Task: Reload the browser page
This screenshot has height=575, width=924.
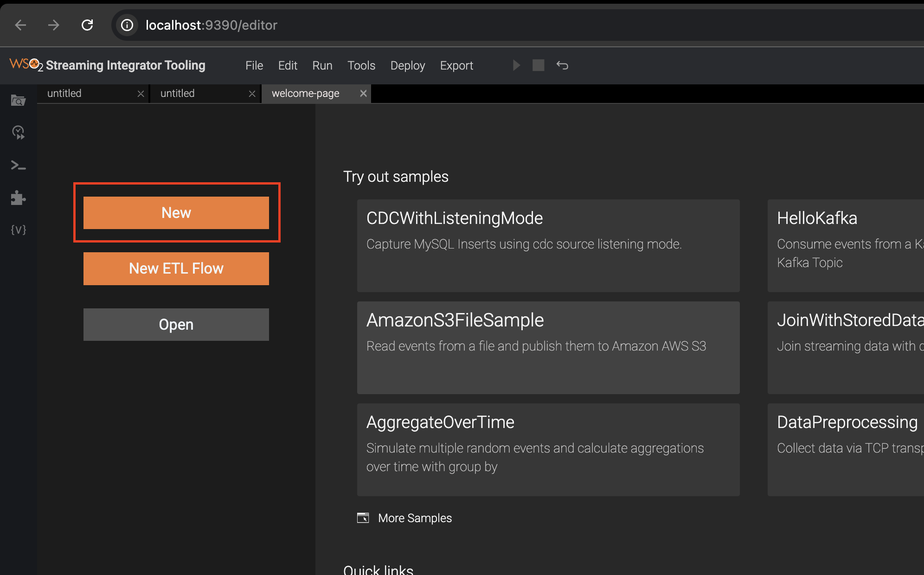Action: pyautogui.click(x=87, y=25)
